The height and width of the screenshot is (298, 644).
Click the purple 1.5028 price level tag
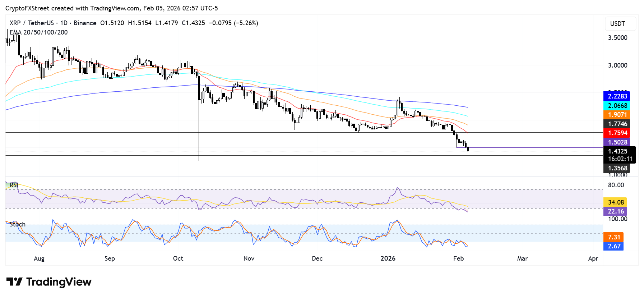tap(617, 142)
